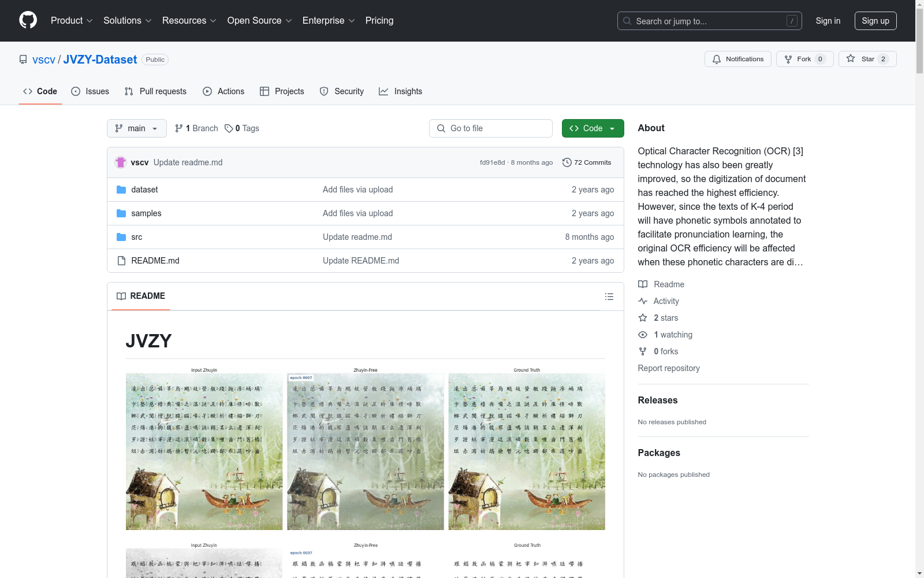
Task: Click the commit history clock icon
Action: [x=567, y=162]
